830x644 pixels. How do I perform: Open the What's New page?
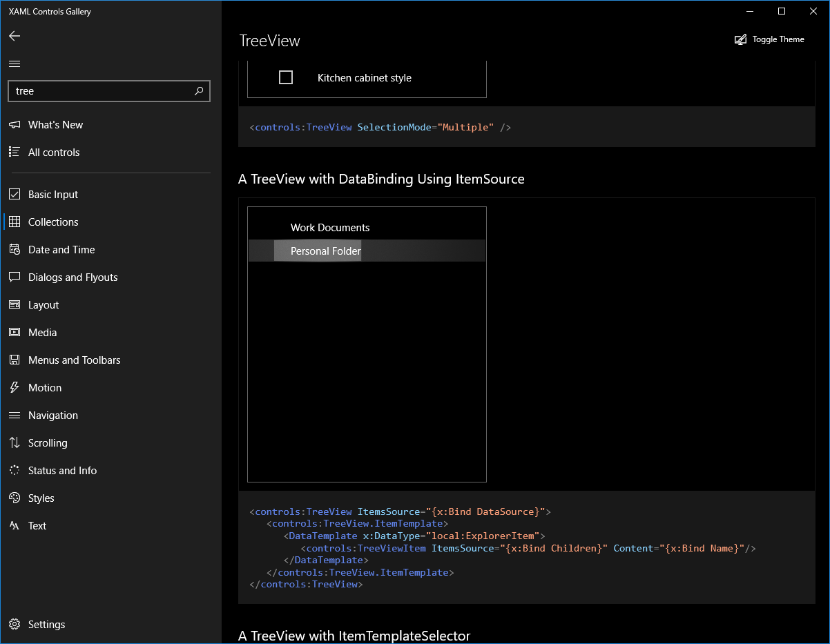(x=55, y=124)
